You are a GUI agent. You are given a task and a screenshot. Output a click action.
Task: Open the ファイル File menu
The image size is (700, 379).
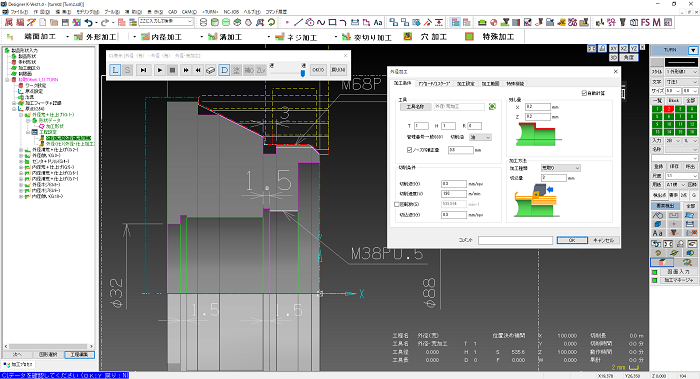[19, 12]
